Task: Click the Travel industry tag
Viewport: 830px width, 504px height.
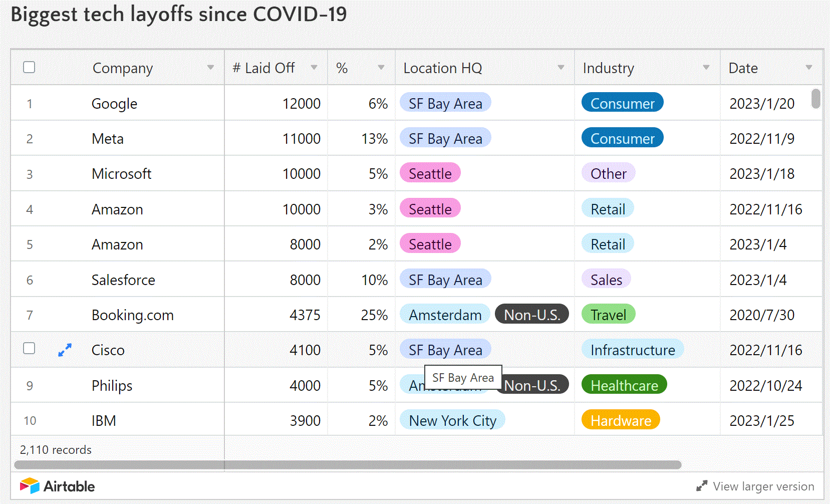Action: (x=608, y=314)
